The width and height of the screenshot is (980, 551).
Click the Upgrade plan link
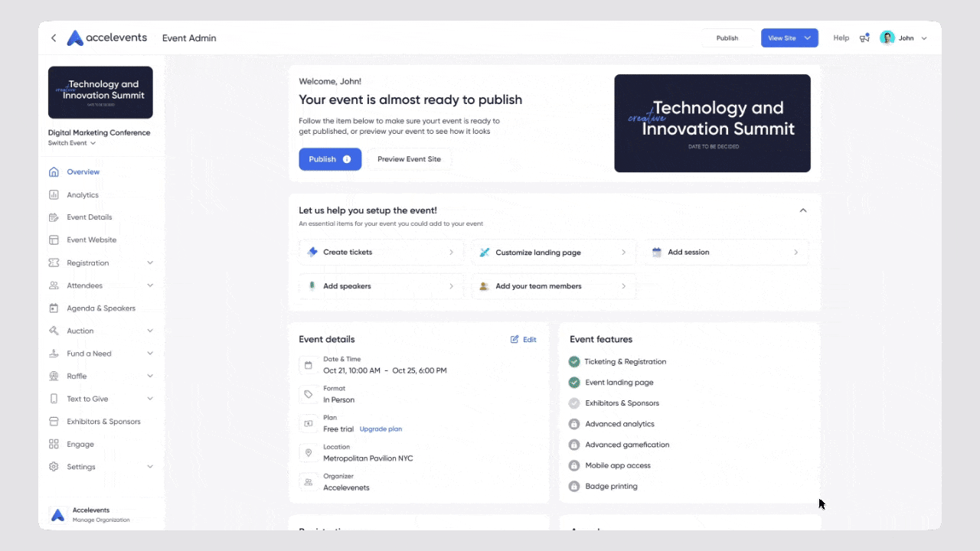click(x=381, y=429)
